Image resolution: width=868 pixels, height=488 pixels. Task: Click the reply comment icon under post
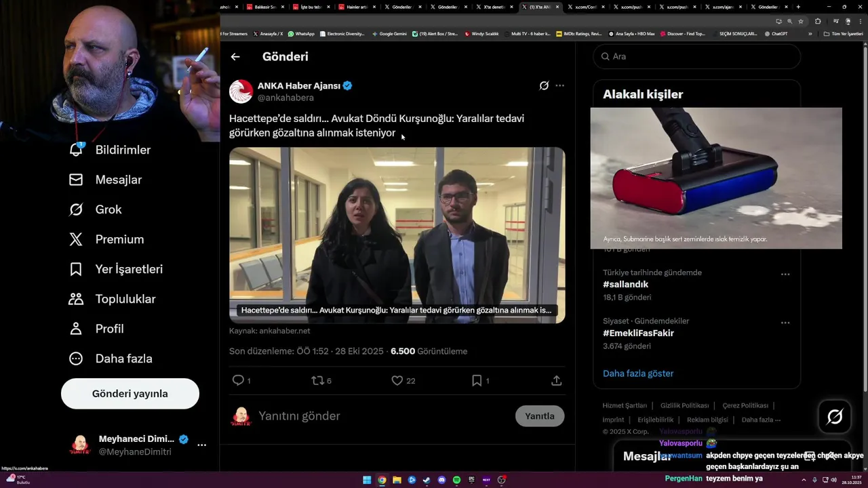point(238,381)
